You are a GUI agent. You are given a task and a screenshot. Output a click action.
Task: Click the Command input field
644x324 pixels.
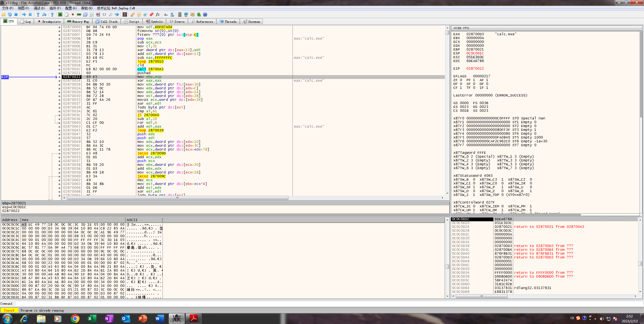[x=329, y=304]
